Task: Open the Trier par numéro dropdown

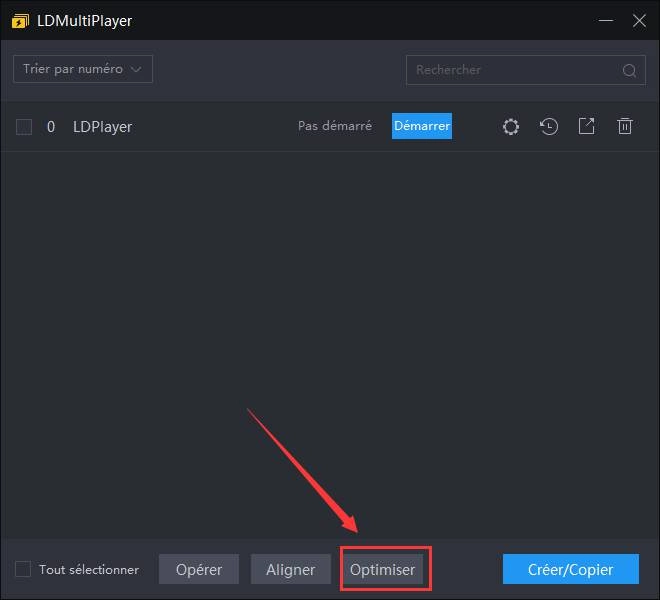Action: [x=83, y=69]
